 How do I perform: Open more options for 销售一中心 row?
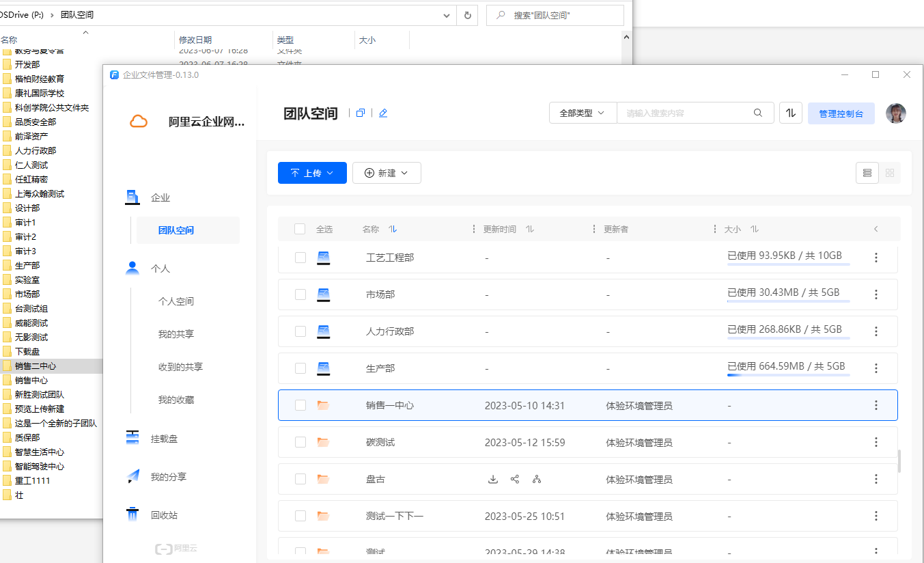[x=876, y=405]
